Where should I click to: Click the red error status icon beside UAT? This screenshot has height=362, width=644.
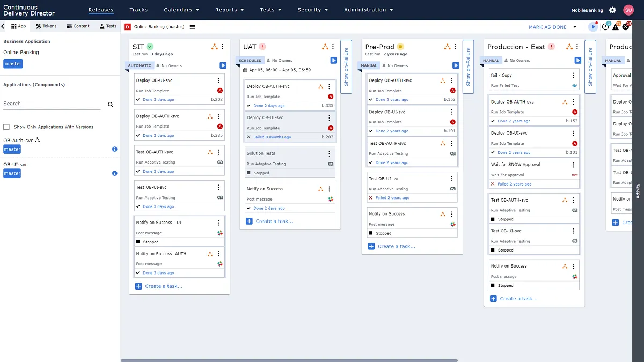click(262, 47)
